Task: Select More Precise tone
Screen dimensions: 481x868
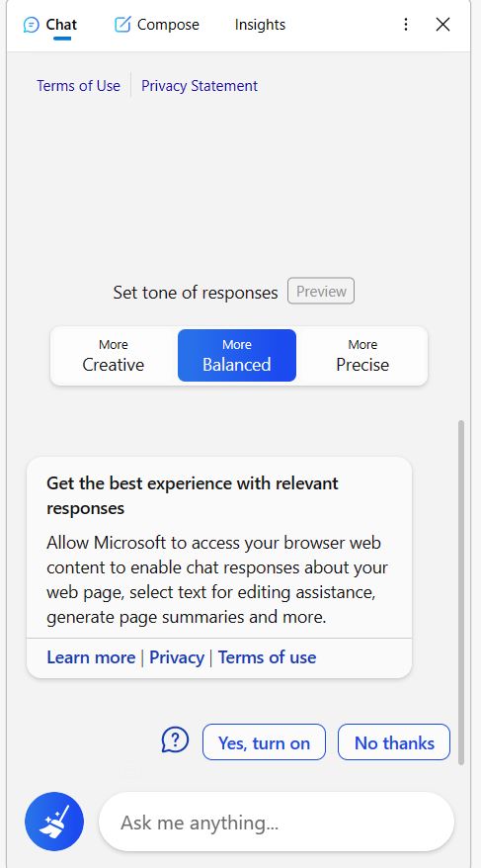Action: point(362,355)
